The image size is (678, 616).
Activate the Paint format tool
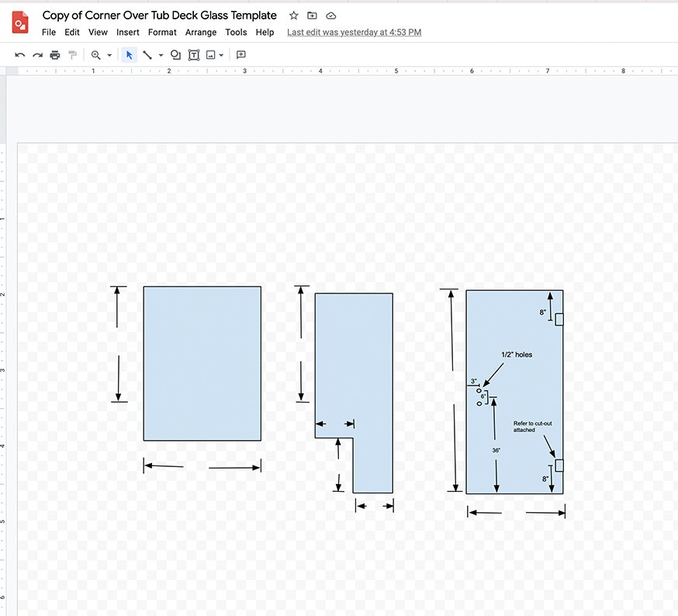[x=73, y=55]
